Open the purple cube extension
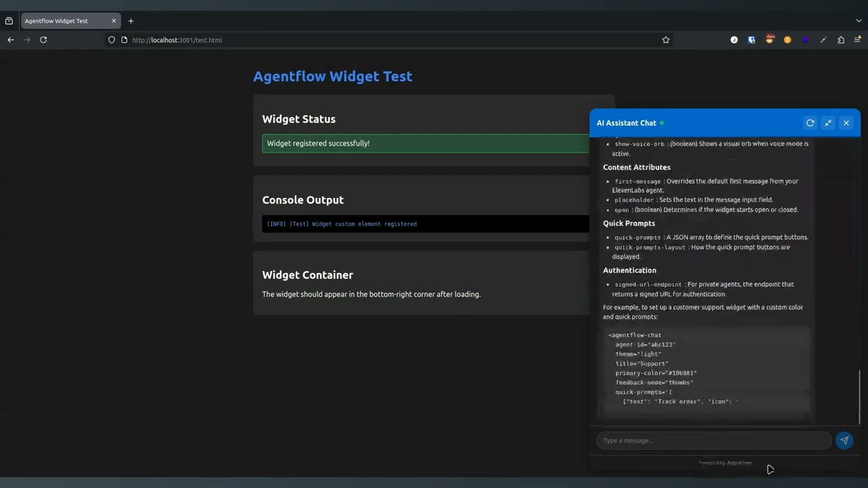Screen dimensions: 868x488 coord(806,40)
